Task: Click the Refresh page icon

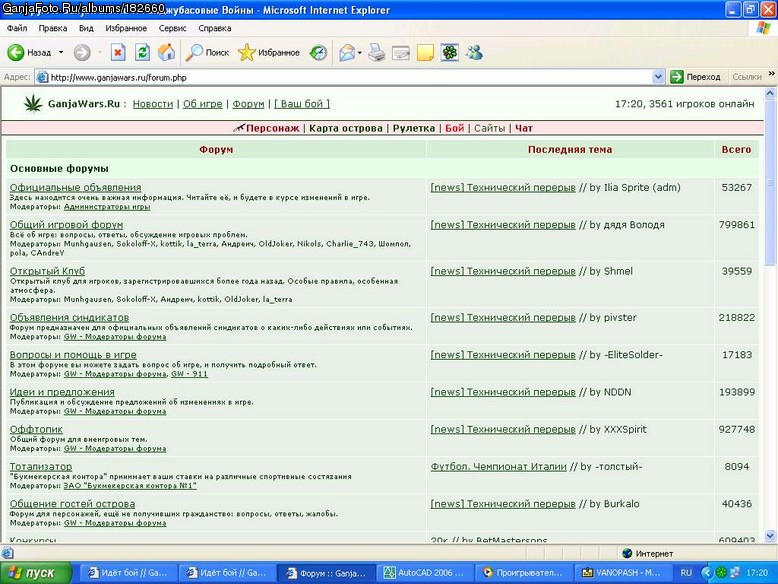Action: [x=142, y=52]
